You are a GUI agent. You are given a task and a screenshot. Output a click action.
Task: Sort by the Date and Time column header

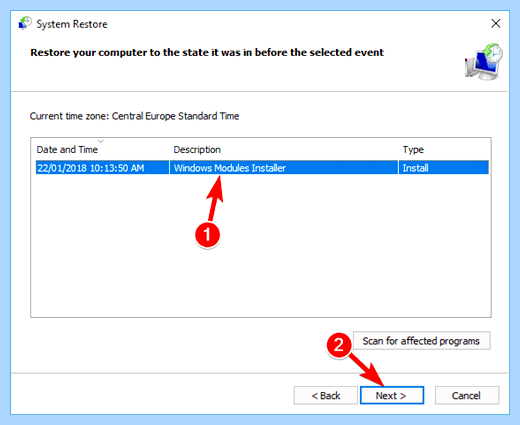coord(102,149)
